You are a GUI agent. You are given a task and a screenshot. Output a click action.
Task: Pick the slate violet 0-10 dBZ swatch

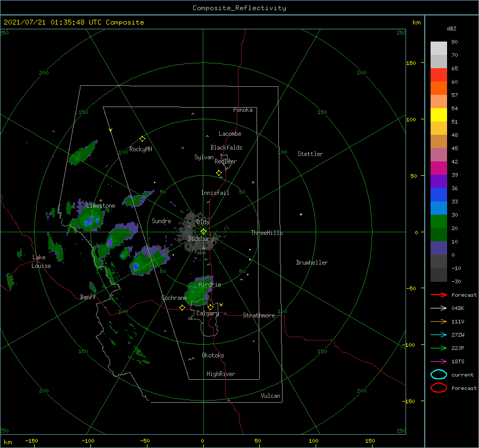click(439, 248)
